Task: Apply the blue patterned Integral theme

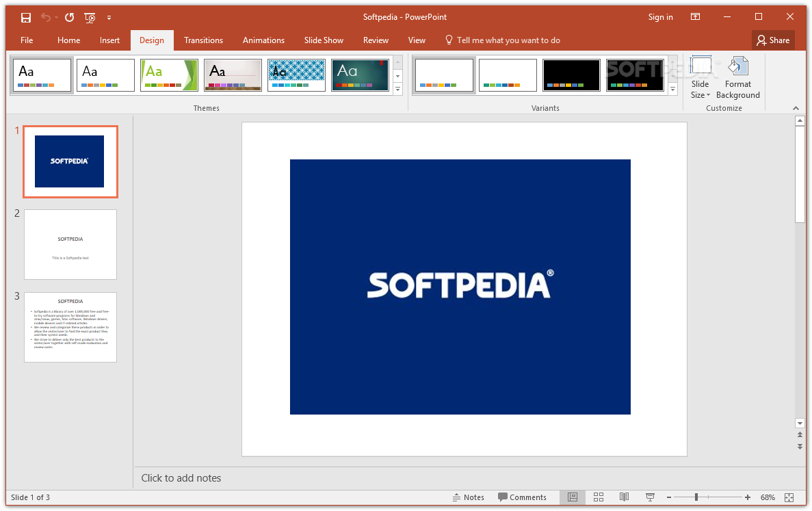Action: coord(297,75)
